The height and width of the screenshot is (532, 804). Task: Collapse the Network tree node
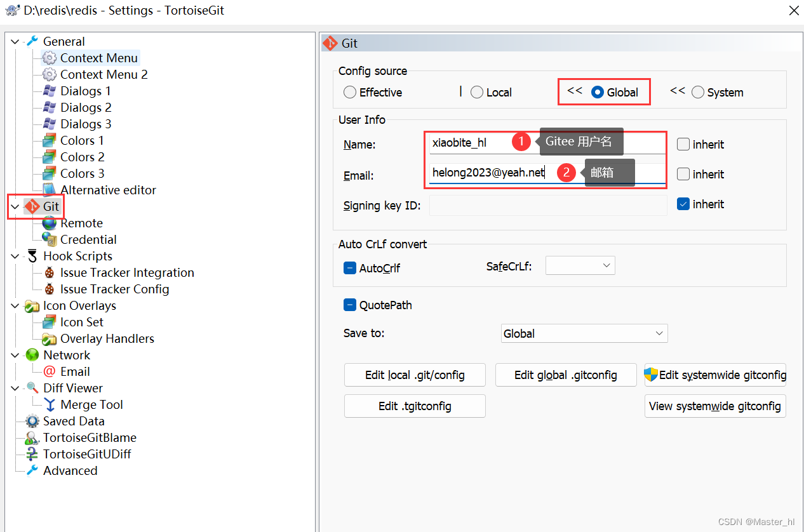pyautogui.click(x=15, y=355)
